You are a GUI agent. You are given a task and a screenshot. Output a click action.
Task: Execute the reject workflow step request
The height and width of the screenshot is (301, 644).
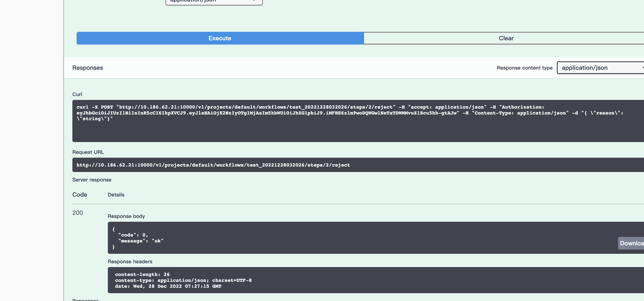219,38
